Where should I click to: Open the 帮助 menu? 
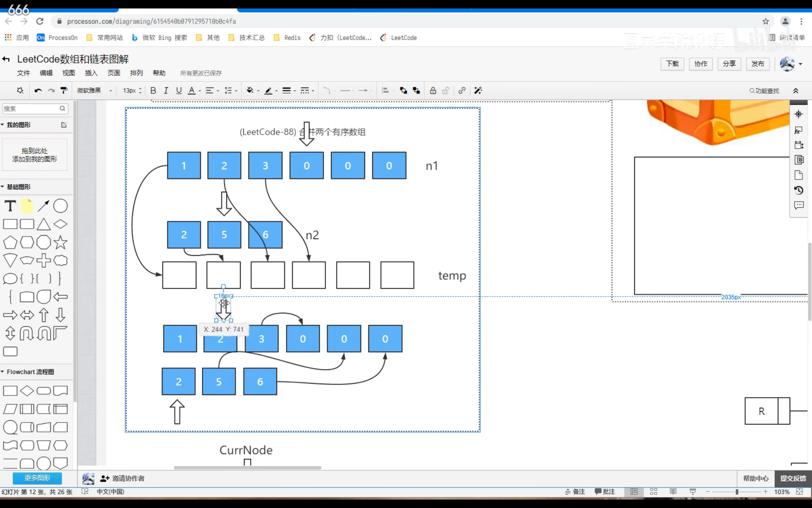point(159,73)
